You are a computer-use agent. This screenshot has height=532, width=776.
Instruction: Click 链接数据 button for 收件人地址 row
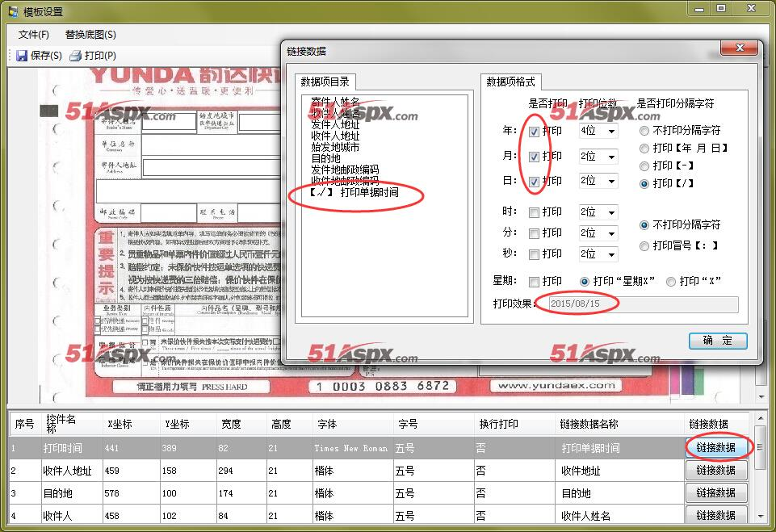coord(715,470)
